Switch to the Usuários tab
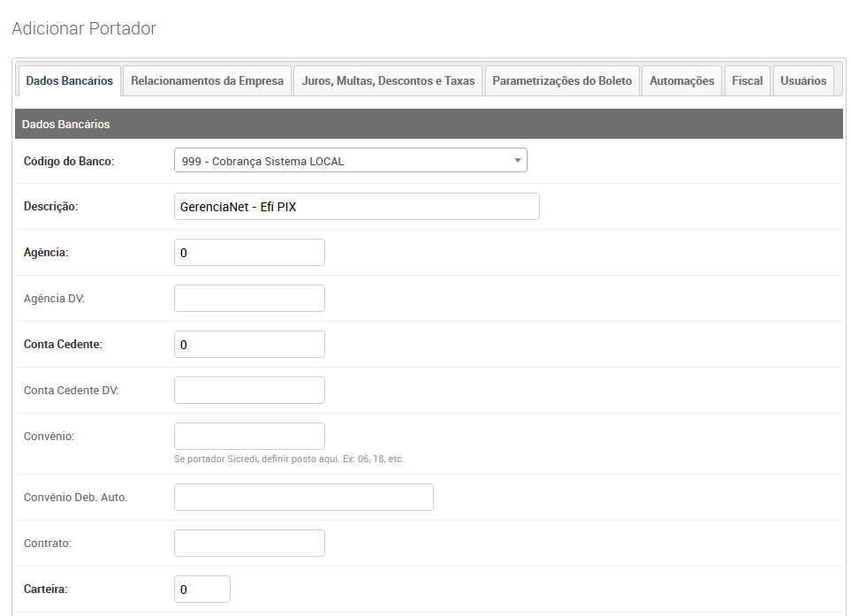This screenshot has width=851, height=616. click(803, 80)
